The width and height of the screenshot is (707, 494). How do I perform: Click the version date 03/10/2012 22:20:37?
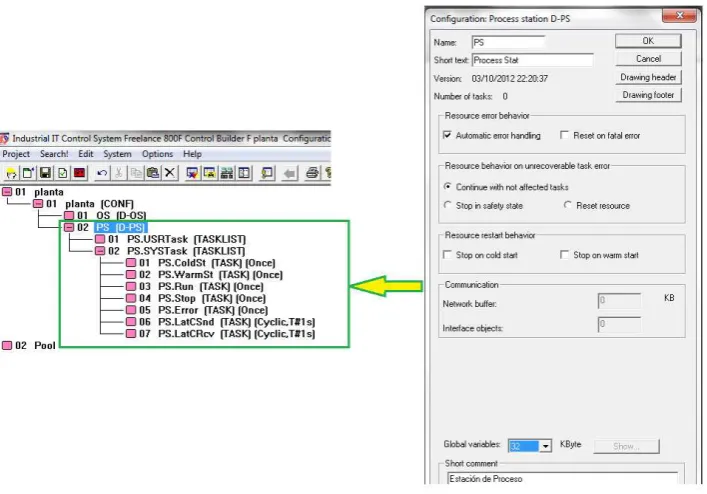pos(510,78)
